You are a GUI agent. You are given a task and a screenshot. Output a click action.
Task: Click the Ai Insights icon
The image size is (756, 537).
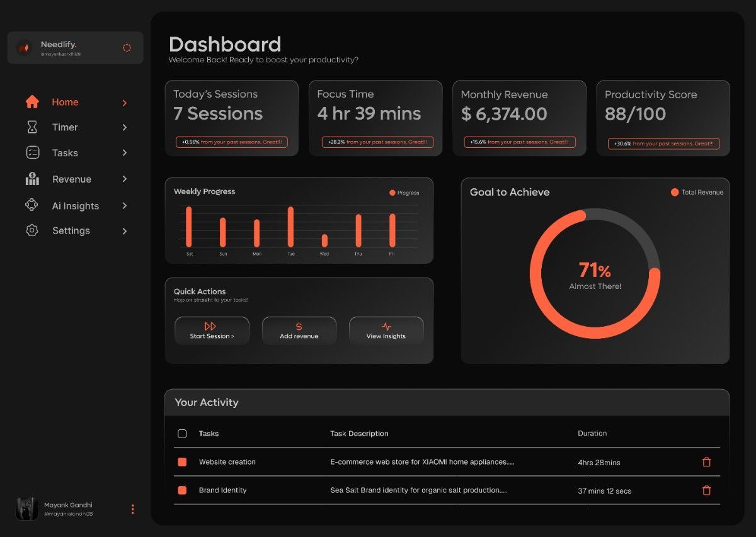coord(32,206)
